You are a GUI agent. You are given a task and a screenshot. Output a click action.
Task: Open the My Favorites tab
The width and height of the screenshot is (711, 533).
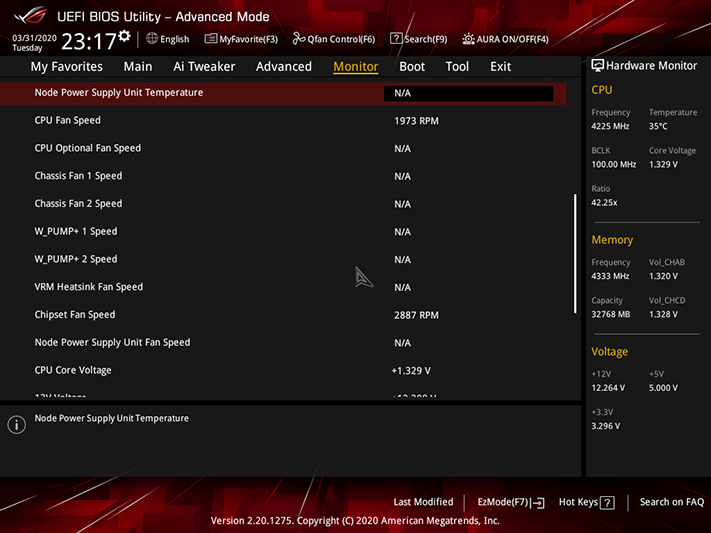click(67, 67)
